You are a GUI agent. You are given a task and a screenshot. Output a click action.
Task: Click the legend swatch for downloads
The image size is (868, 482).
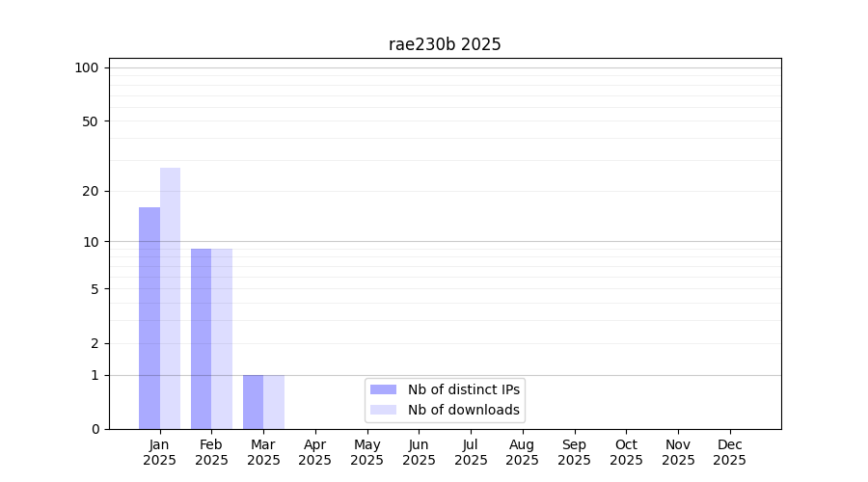383,410
